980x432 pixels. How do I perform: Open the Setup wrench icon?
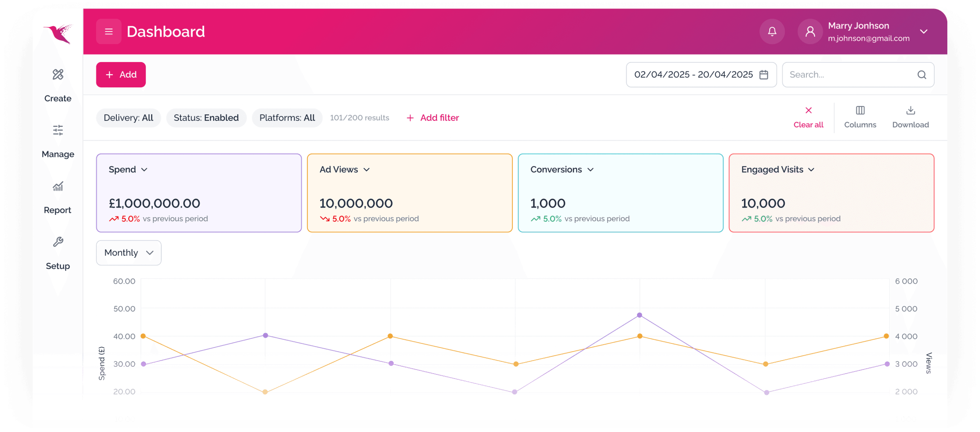(x=58, y=242)
